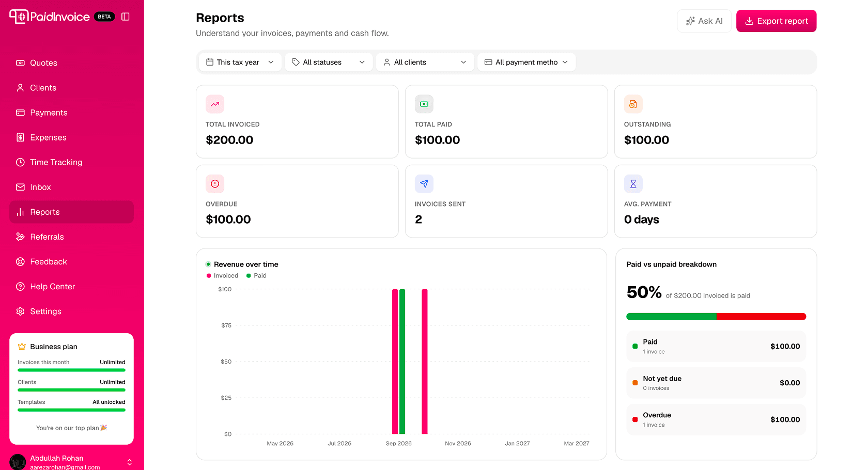868x470 pixels.
Task: Select Reports in the sidebar
Action: click(71, 212)
